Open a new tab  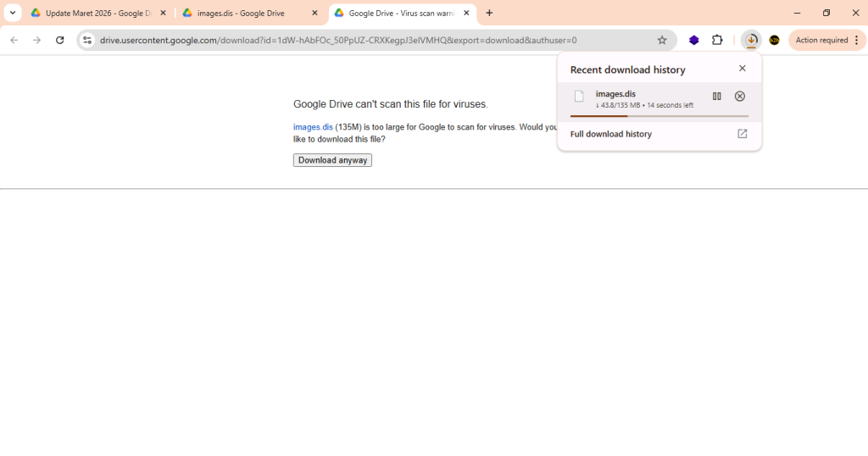coord(489,13)
